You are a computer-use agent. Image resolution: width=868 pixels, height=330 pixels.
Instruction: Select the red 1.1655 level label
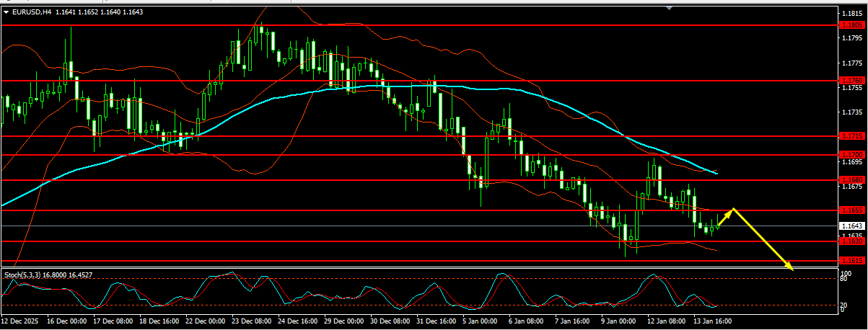[x=853, y=210]
